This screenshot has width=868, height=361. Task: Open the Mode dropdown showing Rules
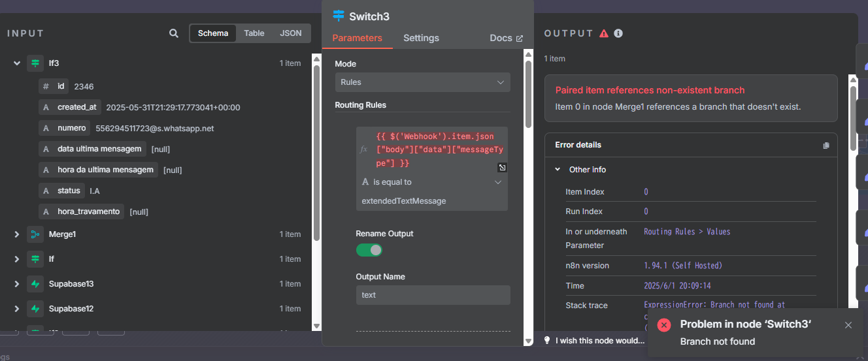point(423,82)
